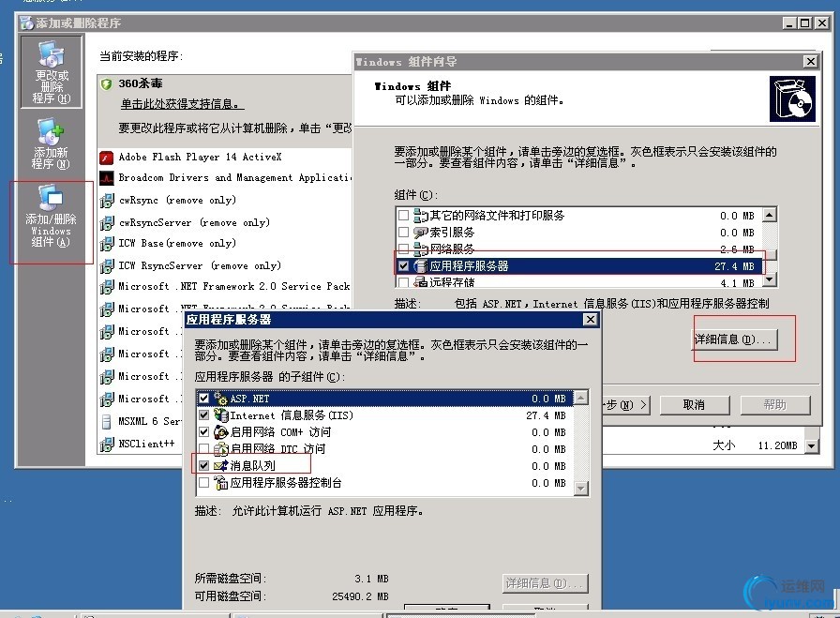Click the NSClient++ program icon
The width and height of the screenshot is (840, 618).
(x=107, y=445)
